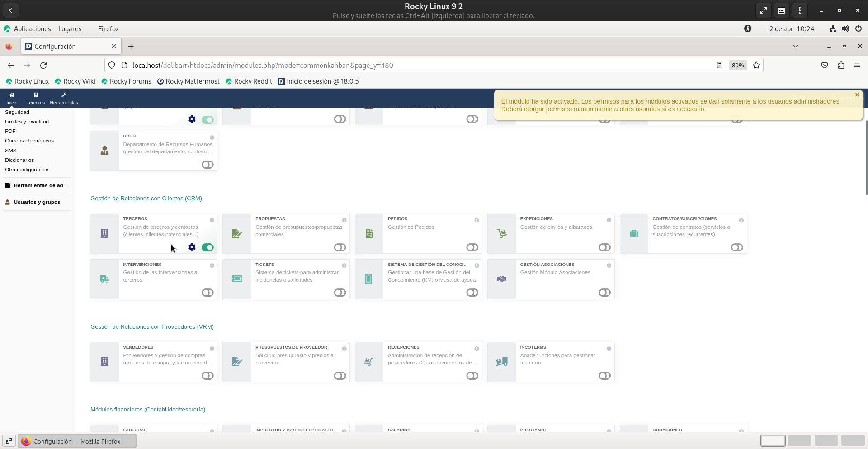Enable the Vendedores module toggle
This screenshot has width=868, height=449.
click(208, 376)
